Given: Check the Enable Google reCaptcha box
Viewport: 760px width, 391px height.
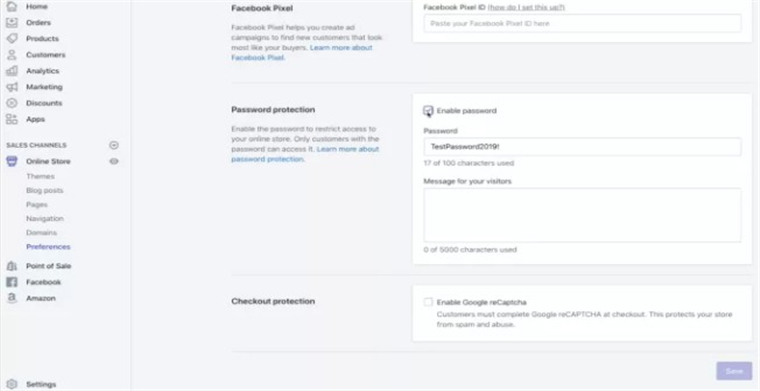Looking at the screenshot, I should 428,302.
